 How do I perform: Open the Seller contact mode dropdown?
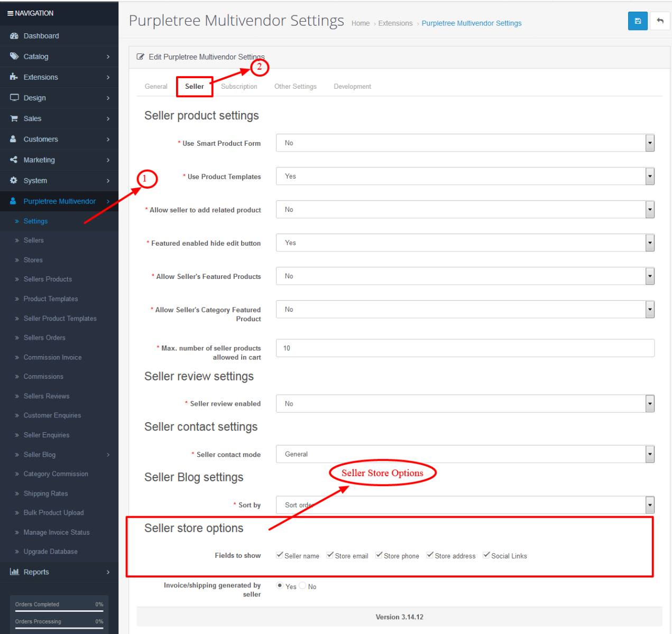click(x=465, y=454)
